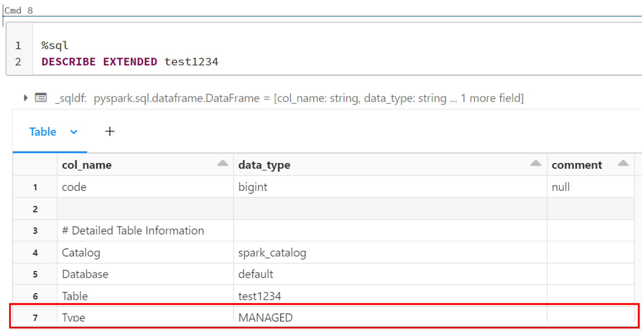The width and height of the screenshot is (644, 335).
Task: Select row number 1 in results
Action: (35, 187)
